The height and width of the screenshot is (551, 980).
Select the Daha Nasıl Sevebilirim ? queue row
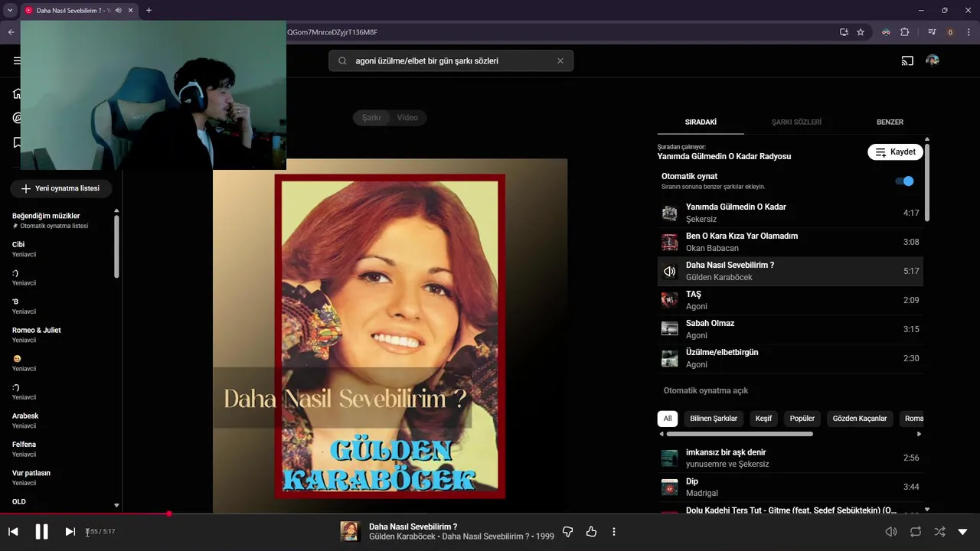pyautogui.click(x=790, y=271)
